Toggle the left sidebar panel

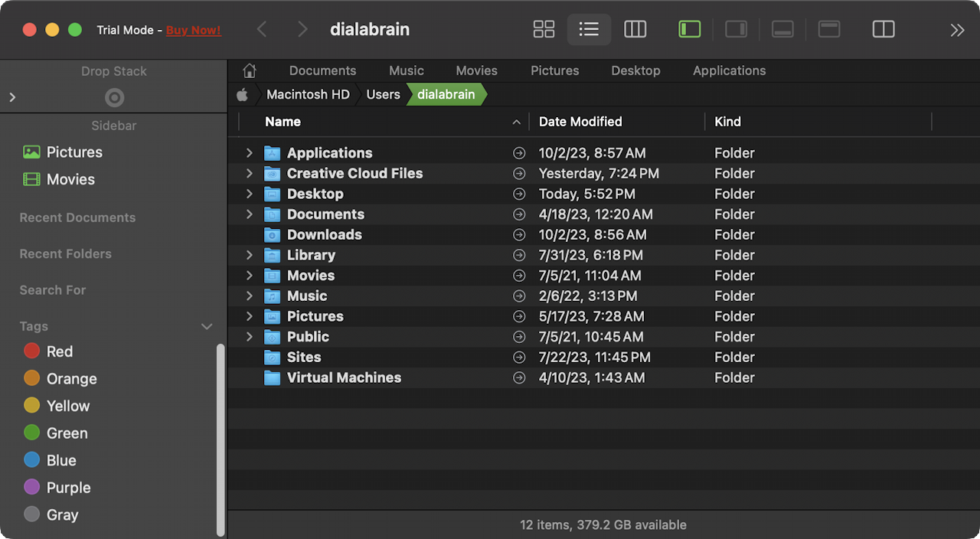[689, 30]
